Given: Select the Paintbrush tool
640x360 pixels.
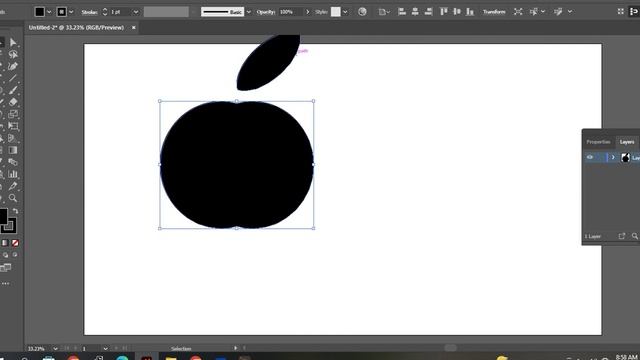Looking at the screenshot, I should point(13,90).
